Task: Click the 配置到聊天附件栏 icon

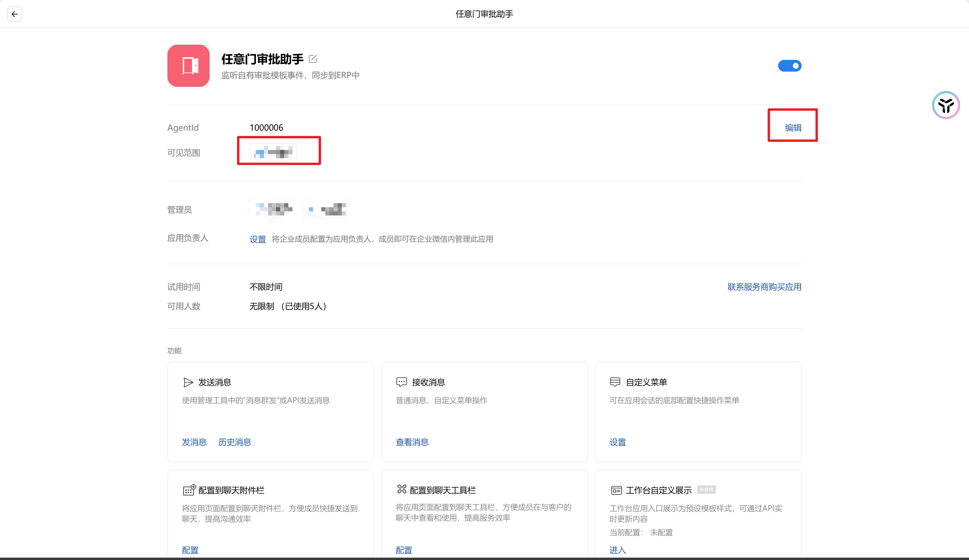Action: [x=189, y=490]
